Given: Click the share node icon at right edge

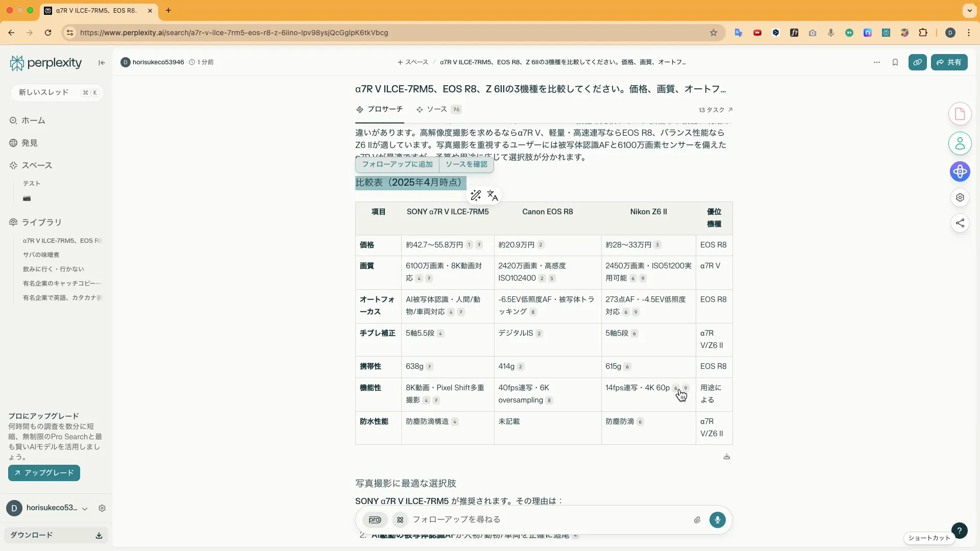Looking at the screenshot, I should 961,223.
